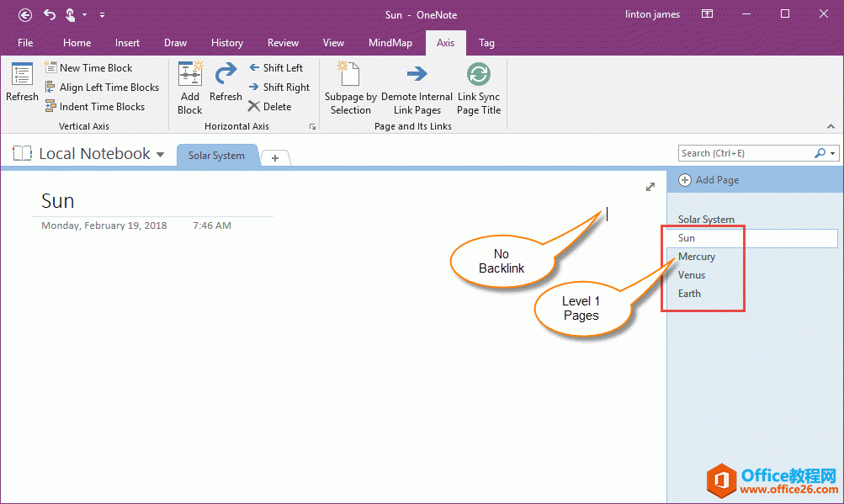
Task: Switch to the Insert ribbon tab
Action: 128,43
